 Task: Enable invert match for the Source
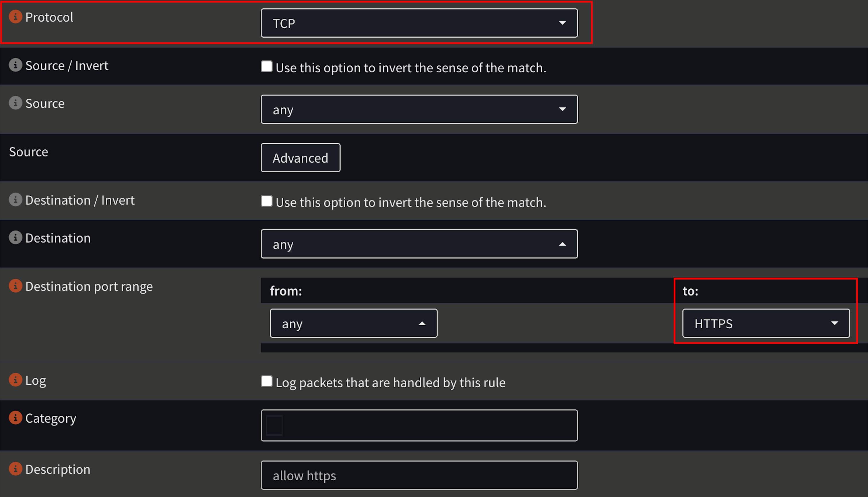pos(266,67)
